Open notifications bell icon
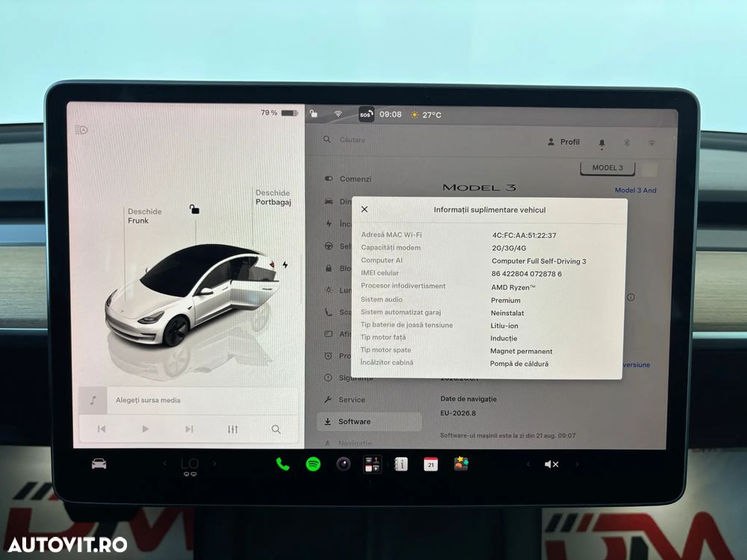Image resolution: width=747 pixels, height=560 pixels. tap(601, 143)
